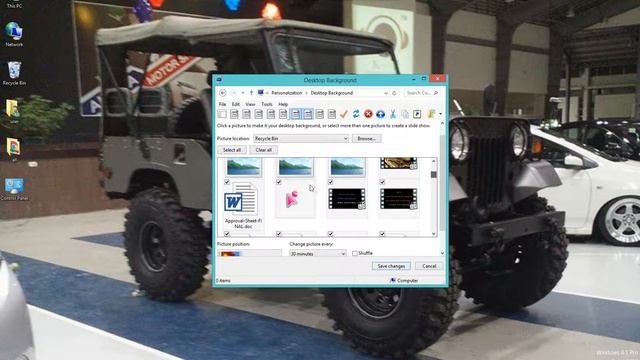Image resolution: width=640 pixels, height=360 pixels.
Task: Click the yellow folder toolbar icon
Action: pyautogui.click(x=431, y=114)
